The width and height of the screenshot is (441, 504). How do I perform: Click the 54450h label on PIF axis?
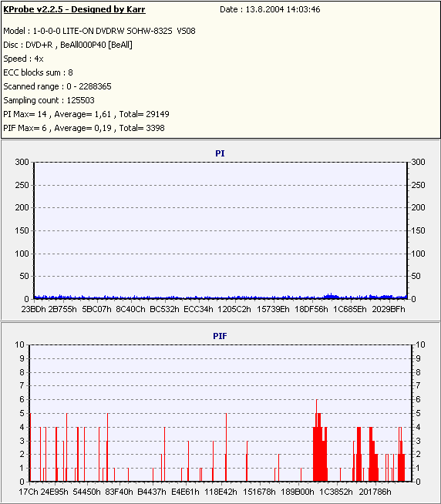point(87,492)
